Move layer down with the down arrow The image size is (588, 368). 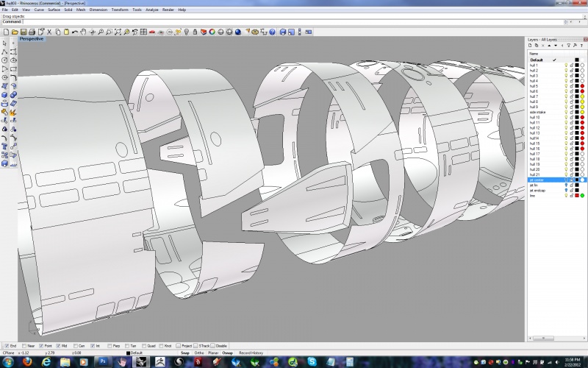(556, 46)
